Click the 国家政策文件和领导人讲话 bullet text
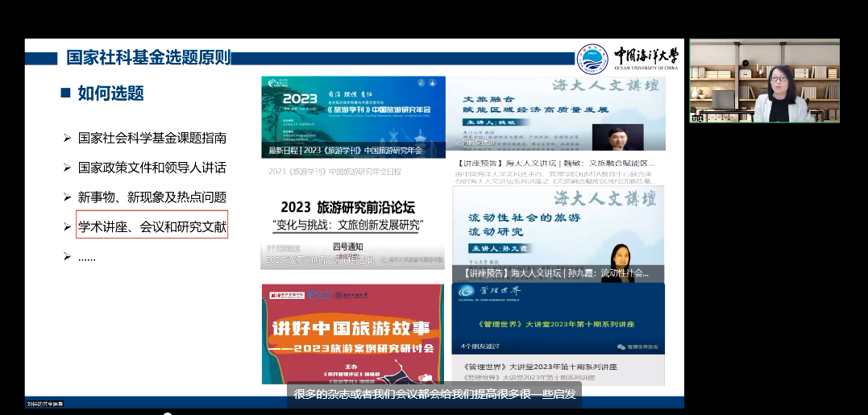The width and height of the screenshot is (868, 415). pyautogui.click(x=152, y=168)
